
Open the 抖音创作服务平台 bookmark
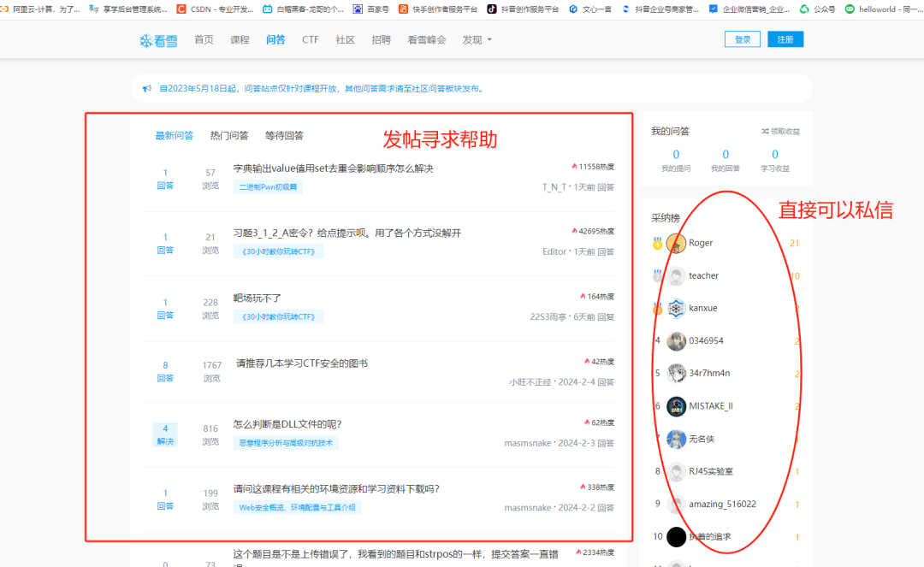point(523,9)
